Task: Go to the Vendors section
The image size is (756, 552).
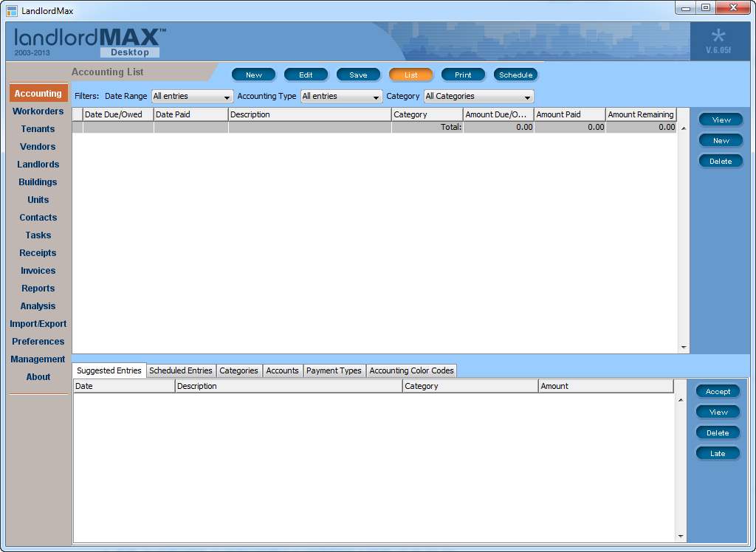Action: pyautogui.click(x=38, y=147)
